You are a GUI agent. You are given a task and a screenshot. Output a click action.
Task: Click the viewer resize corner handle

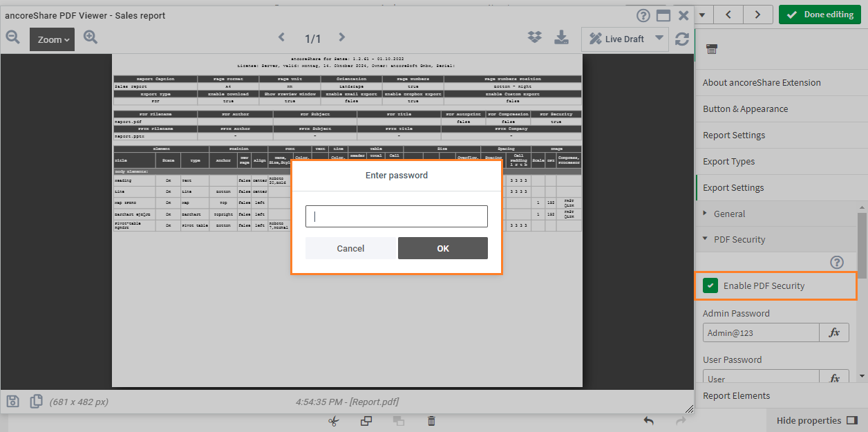click(689, 408)
